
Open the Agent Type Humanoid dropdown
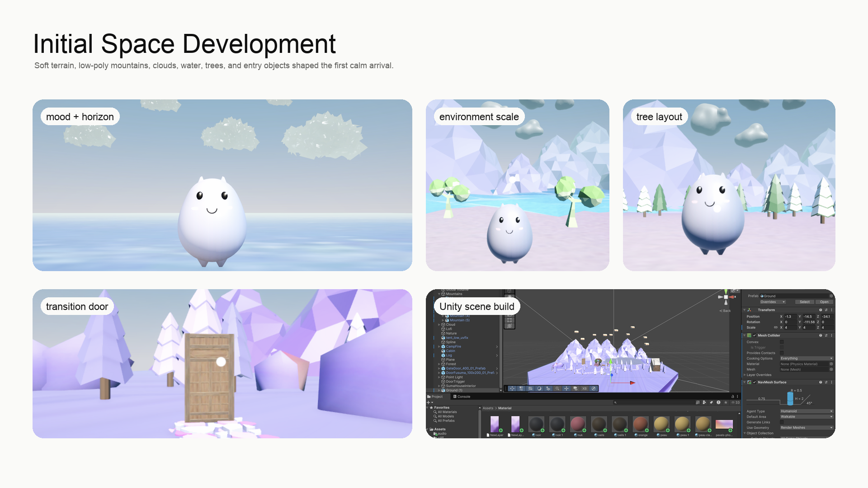coord(807,411)
